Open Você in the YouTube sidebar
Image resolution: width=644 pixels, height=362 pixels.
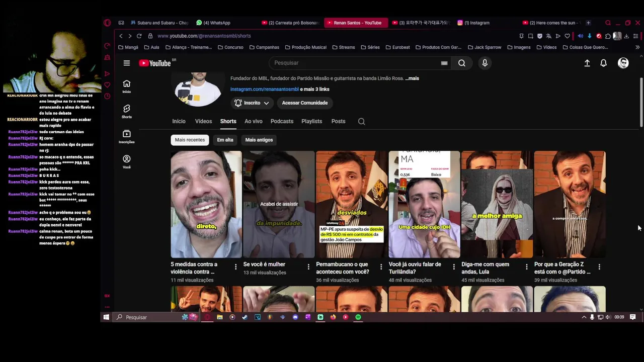coord(127,161)
